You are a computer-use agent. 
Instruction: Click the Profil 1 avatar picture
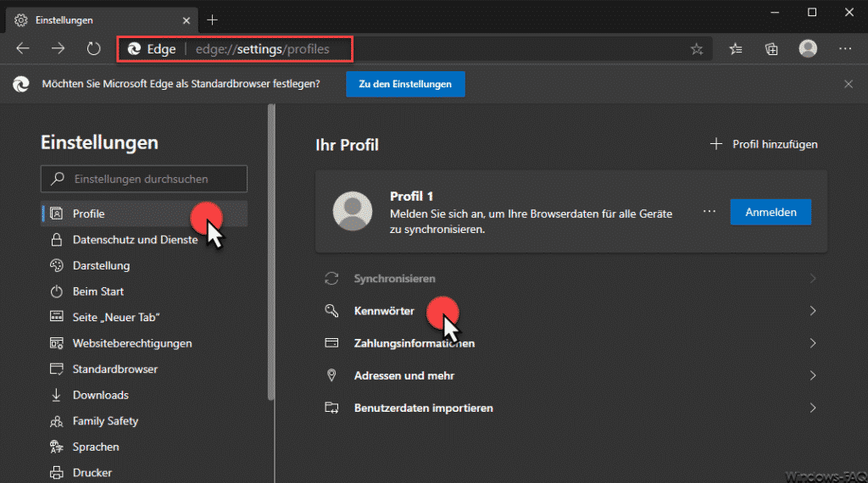(x=353, y=211)
